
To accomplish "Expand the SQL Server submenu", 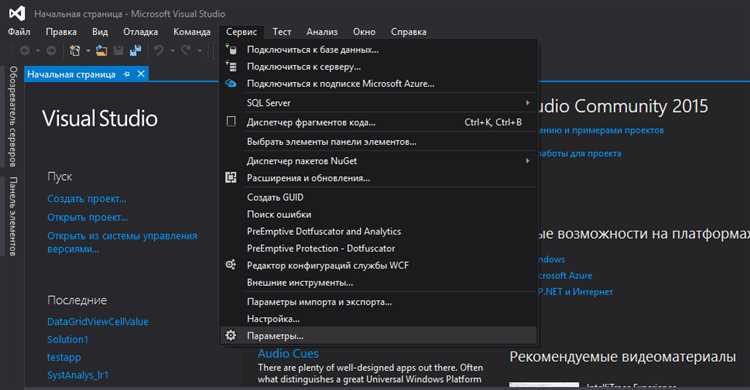I will point(379,103).
